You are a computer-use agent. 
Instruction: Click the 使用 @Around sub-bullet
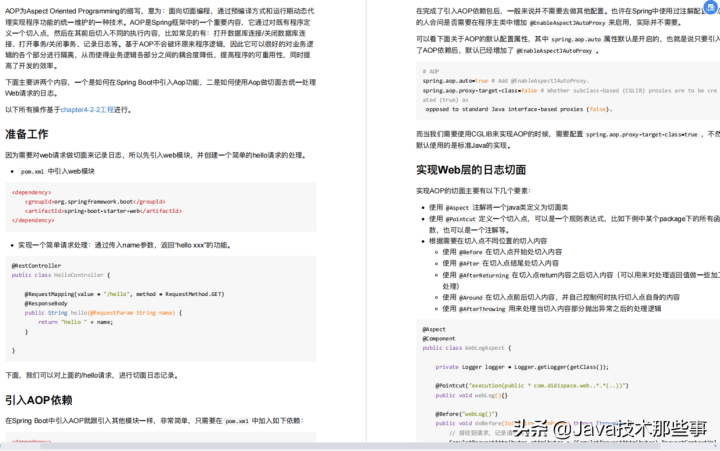tap(561, 298)
